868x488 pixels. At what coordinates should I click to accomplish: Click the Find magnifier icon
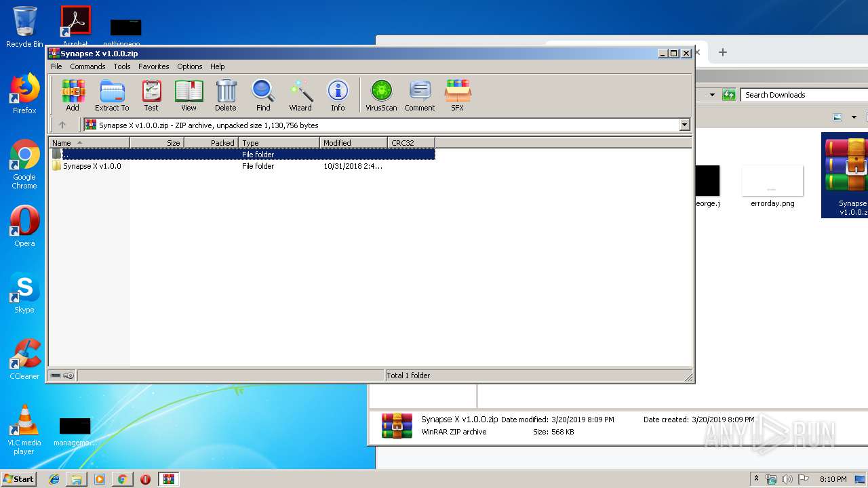263,95
